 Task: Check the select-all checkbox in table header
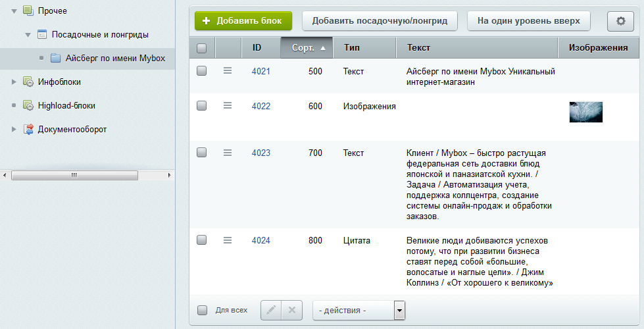tap(202, 48)
